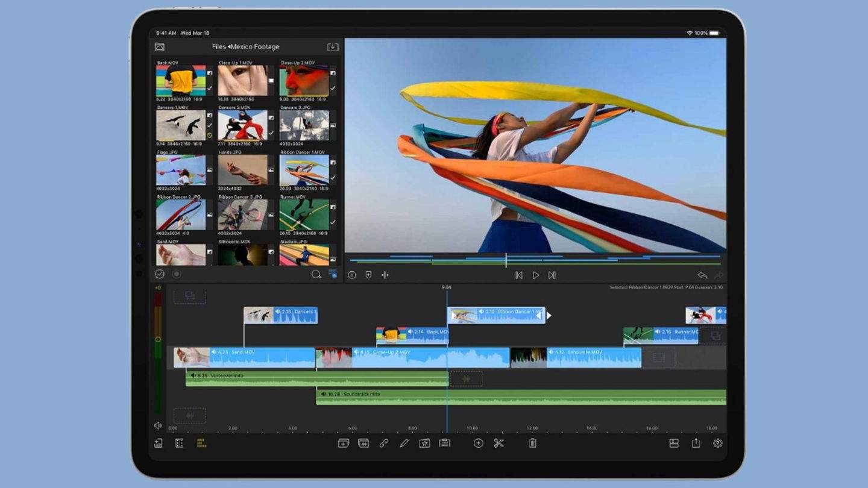Delete selection with the trash icon
Screen dimensions: 868x488
533,443
